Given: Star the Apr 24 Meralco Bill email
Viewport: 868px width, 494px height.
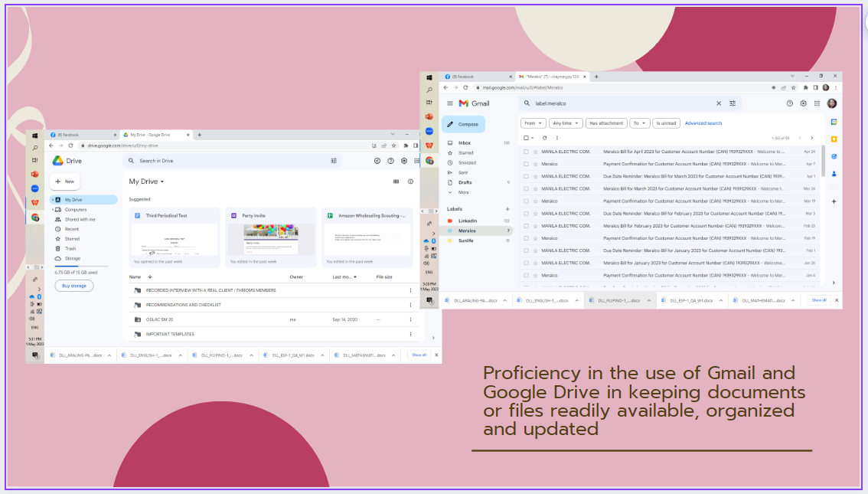Looking at the screenshot, I should click(535, 152).
